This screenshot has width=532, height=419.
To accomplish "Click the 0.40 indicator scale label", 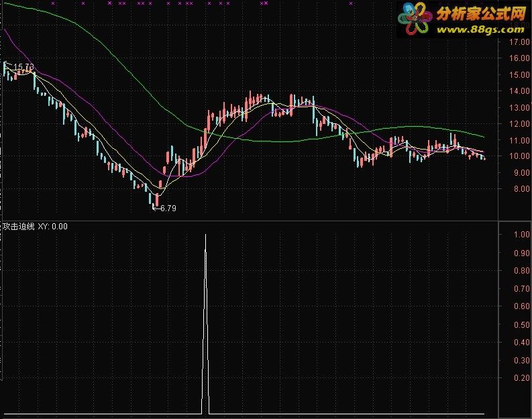I will tap(521, 342).
